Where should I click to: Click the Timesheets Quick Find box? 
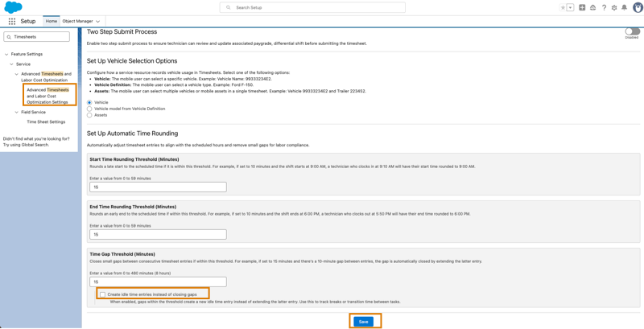[36, 37]
